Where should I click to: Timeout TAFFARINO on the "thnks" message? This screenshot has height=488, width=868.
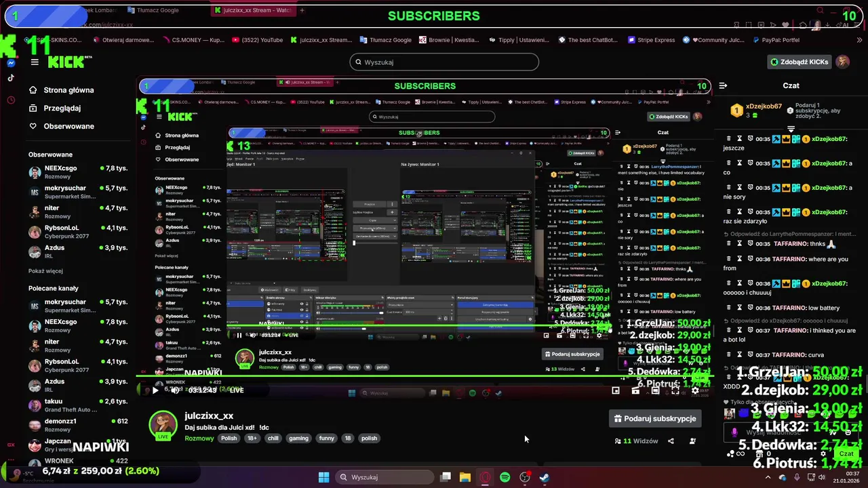click(740, 243)
